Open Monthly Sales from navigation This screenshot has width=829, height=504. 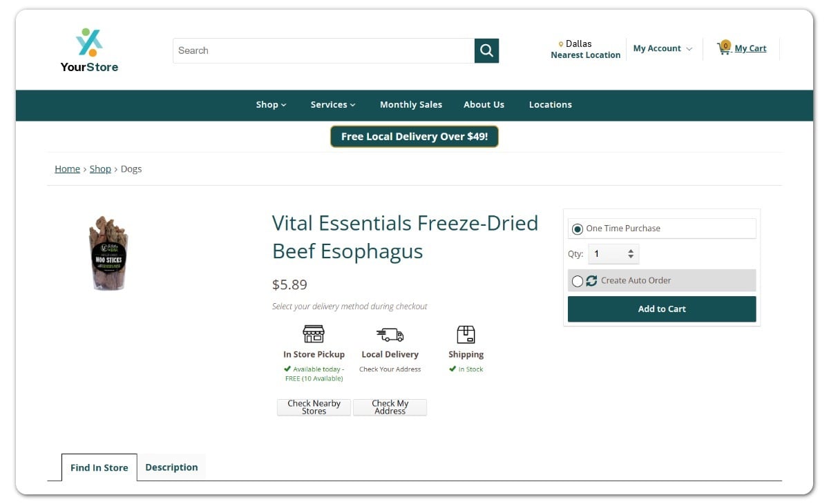[x=411, y=104]
